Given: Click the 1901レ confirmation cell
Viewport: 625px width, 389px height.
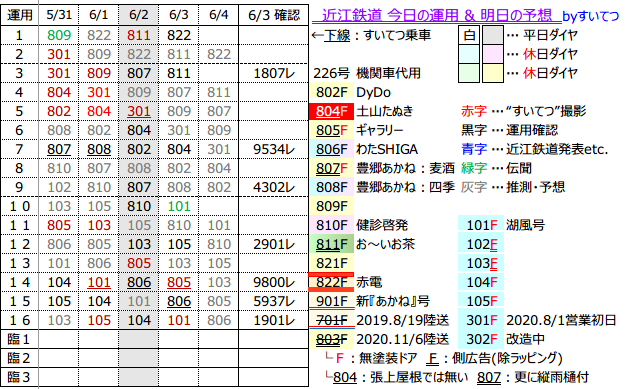Looking at the screenshot, I should 273,320.
